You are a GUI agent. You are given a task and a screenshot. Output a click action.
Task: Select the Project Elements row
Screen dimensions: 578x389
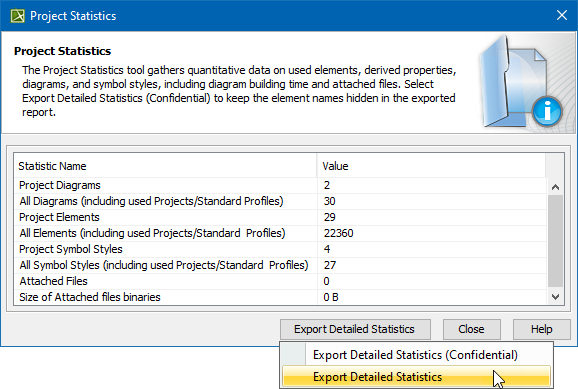point(280,217)
